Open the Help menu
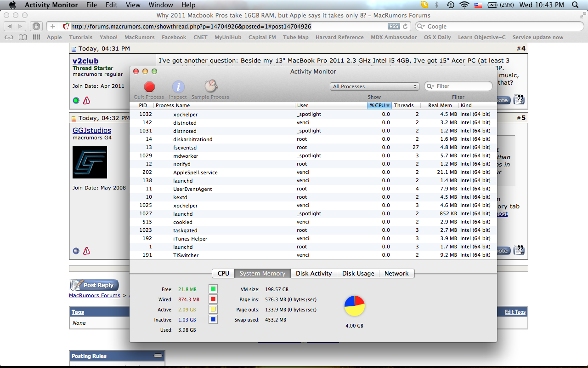Image resolution: width=588 pixels, height=368 pixels. pos(188,5)
